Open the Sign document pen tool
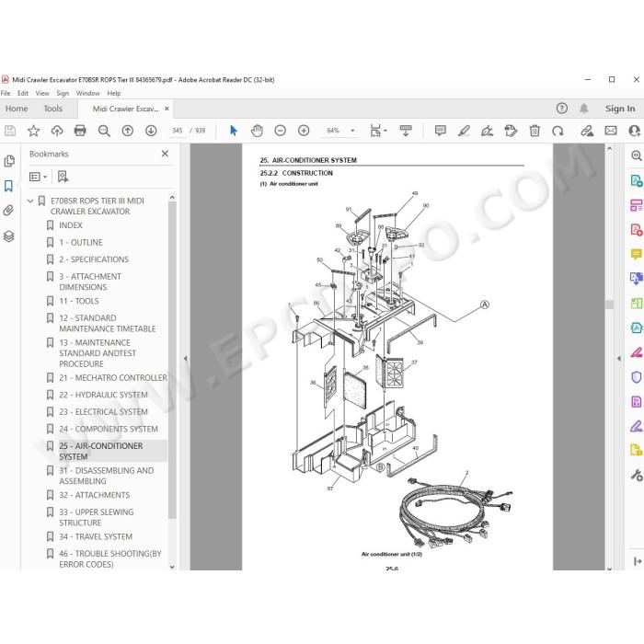Image resolution: width=644 pixels, height=644 pixels. click(x=487, y=131)
